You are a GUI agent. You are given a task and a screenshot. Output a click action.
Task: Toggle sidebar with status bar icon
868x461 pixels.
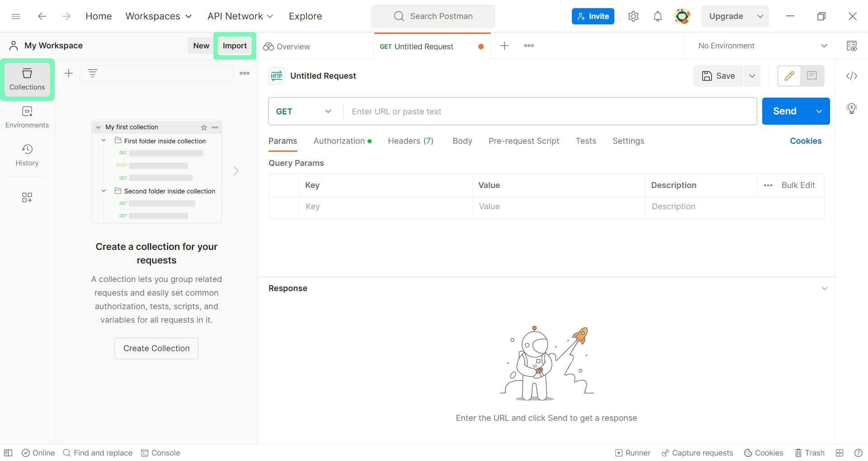pos(8,453)
